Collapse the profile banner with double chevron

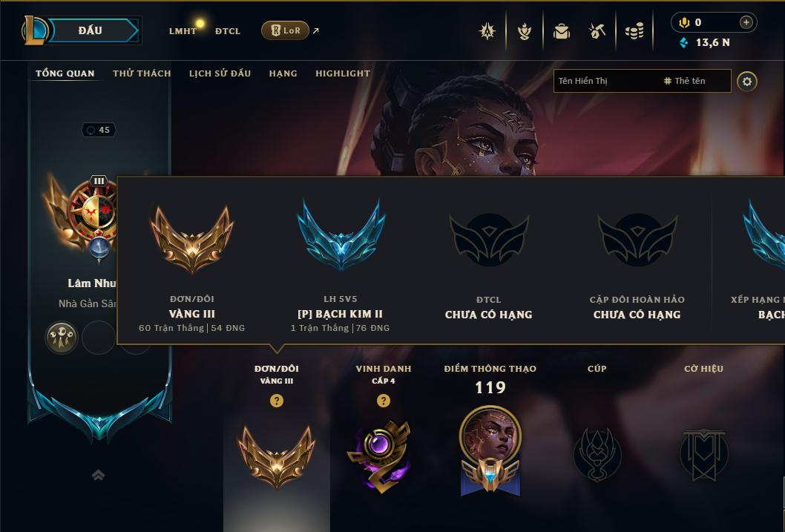pyautogui.click(x=99, y=475)
